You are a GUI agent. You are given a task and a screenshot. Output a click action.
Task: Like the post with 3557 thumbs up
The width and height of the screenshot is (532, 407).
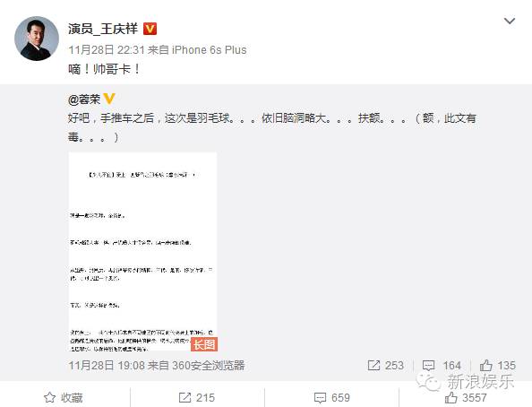pos(466,397)
